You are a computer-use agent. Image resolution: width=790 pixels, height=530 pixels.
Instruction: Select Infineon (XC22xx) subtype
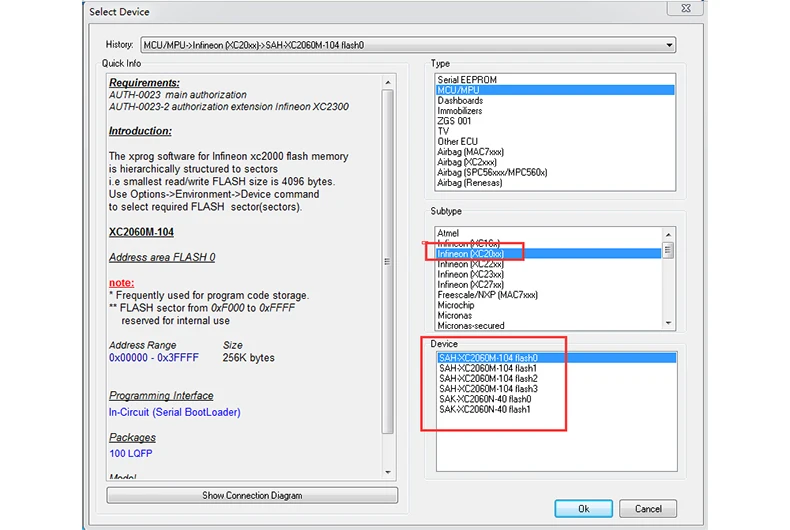pyautogui.click(x=548, y=264)
